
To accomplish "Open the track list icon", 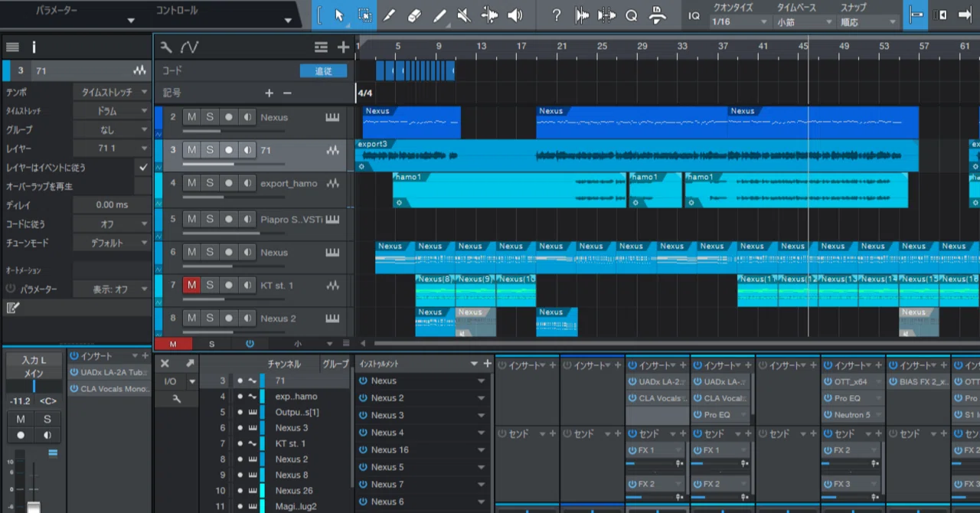I will tap(321, 47).
